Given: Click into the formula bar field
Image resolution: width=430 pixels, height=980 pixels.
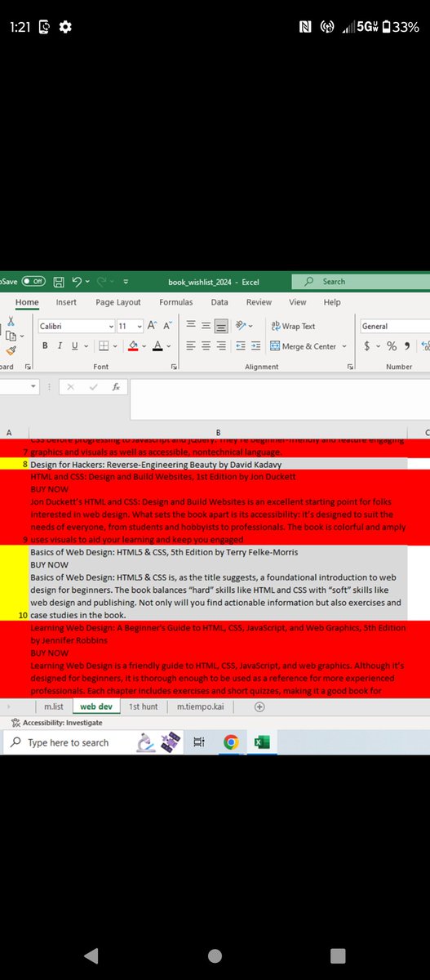Looking at the screenshot, I should click(280, 398).
